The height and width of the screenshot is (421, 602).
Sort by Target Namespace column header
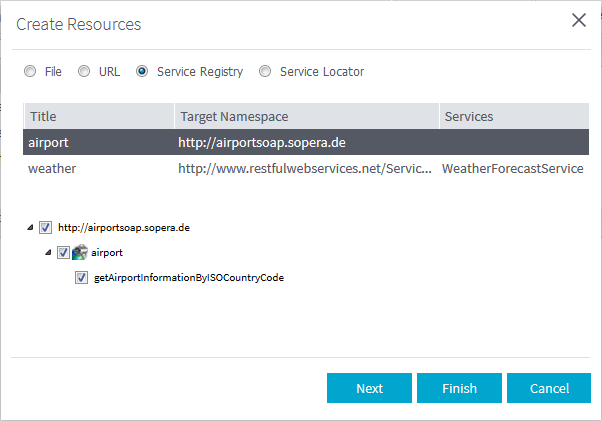(x=305, y=116)
